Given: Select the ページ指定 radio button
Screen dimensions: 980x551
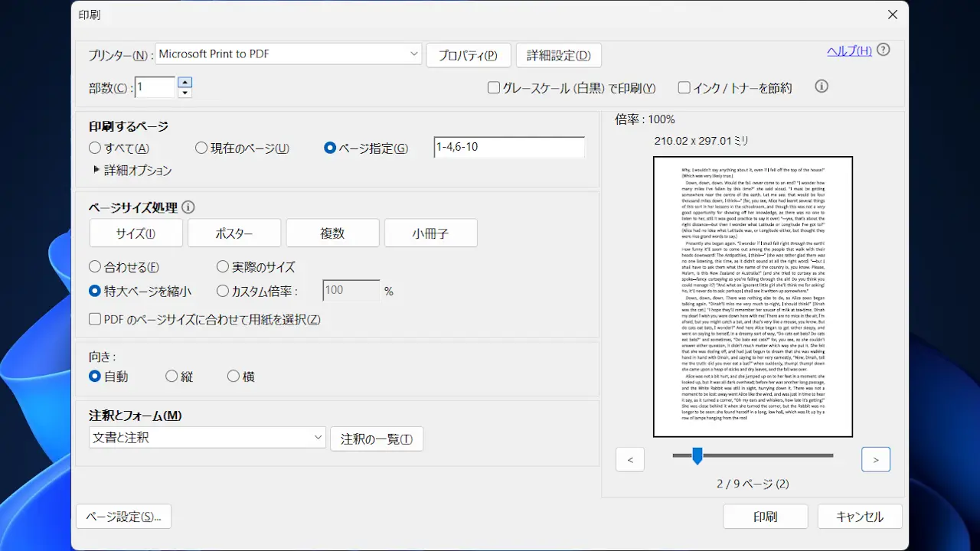Looking at the screenshot, I should pos(330,148).
